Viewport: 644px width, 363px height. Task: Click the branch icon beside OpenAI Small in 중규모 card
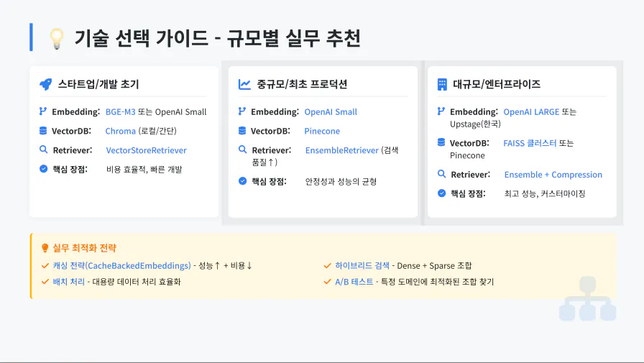coord(242,111)
